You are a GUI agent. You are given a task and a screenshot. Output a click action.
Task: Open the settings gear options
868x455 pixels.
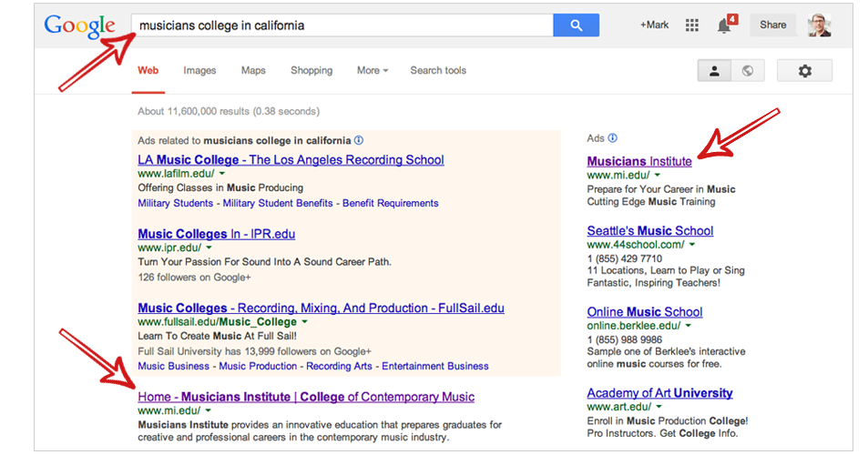[x=804, y=71]
